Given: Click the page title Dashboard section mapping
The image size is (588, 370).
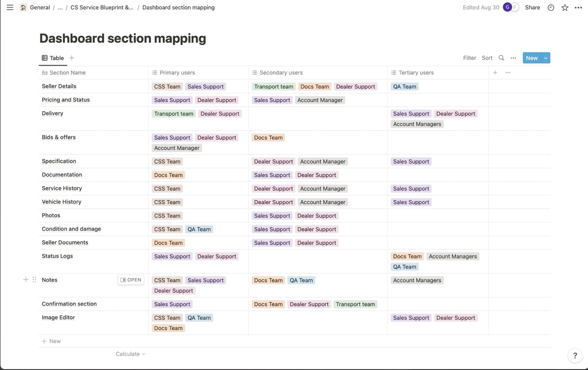Looking at the screenshot, I should pos(123,38).
